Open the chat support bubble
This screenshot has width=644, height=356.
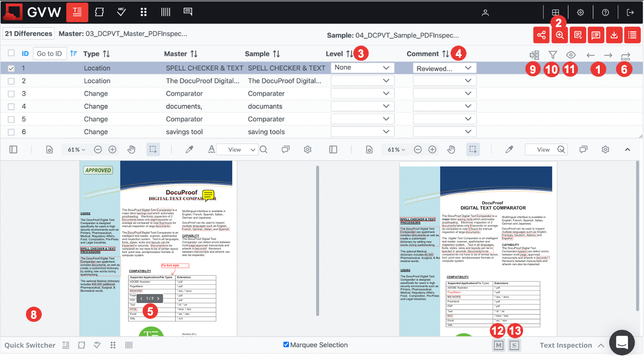click(621, 342)
